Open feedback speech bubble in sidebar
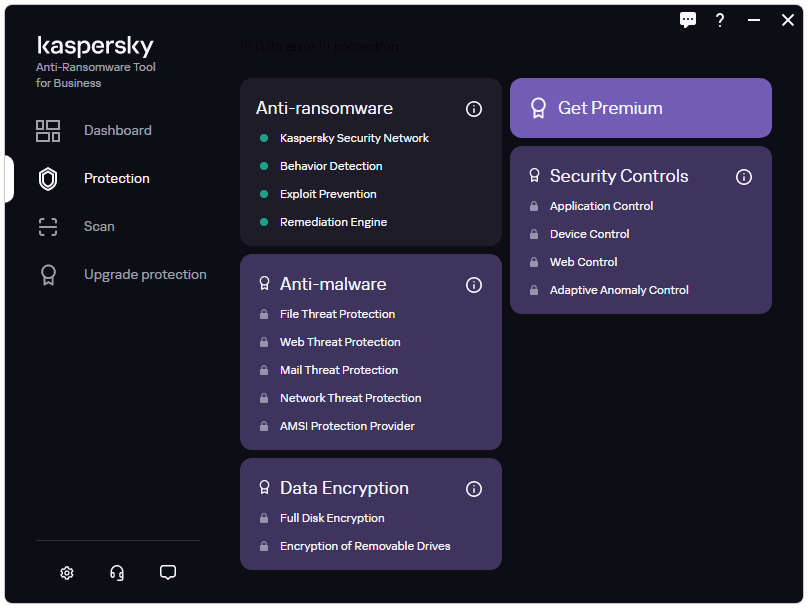Image resolution: width=809 pixels, height=610 pixels. [168, 572]
